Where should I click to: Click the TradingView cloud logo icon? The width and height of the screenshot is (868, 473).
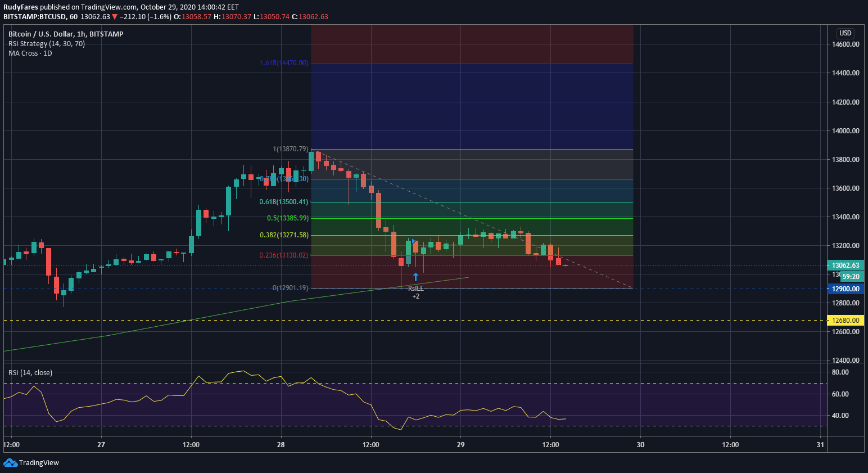point(10,462)
